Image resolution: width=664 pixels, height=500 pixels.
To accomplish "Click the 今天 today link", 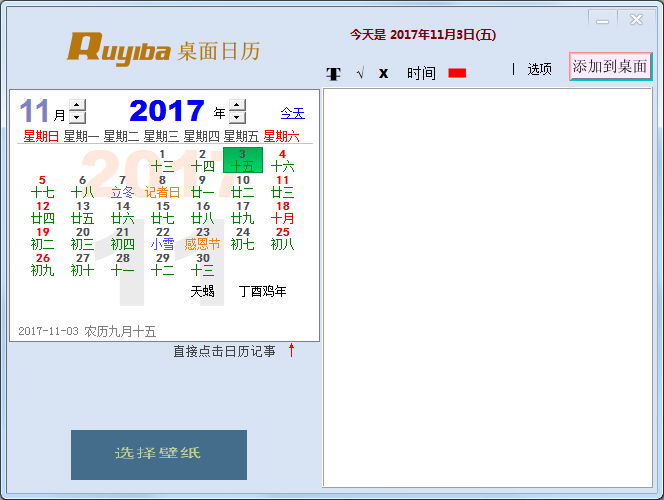I will [292, 113].
